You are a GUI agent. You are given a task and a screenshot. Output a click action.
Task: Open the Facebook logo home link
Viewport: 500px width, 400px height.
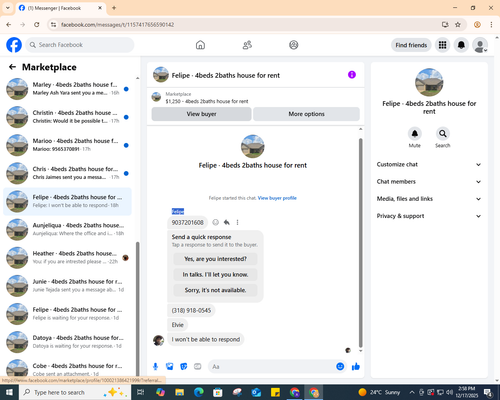click(14, 45)
